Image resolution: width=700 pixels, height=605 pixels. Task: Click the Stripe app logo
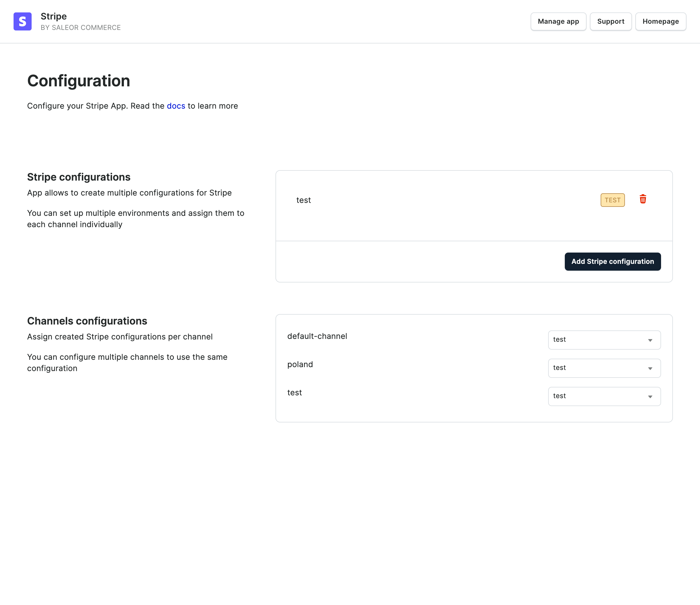[x=22, y=21]
